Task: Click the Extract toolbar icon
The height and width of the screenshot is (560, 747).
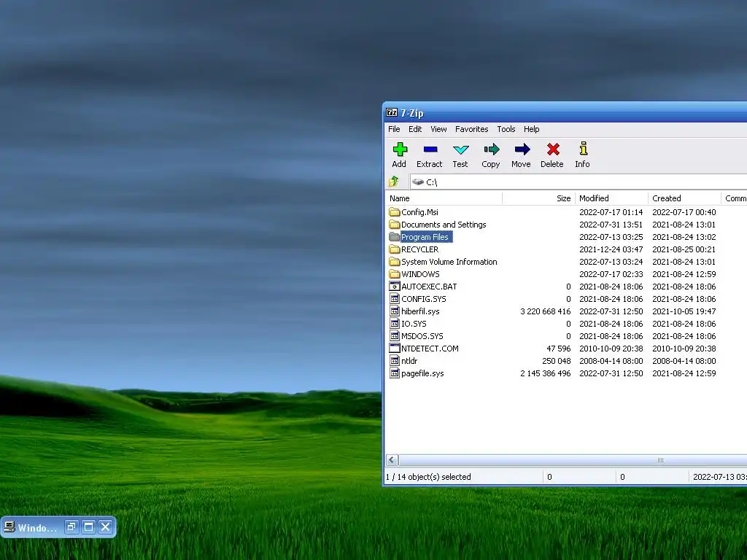Action: pyautogui.click(x=430, y=149)
